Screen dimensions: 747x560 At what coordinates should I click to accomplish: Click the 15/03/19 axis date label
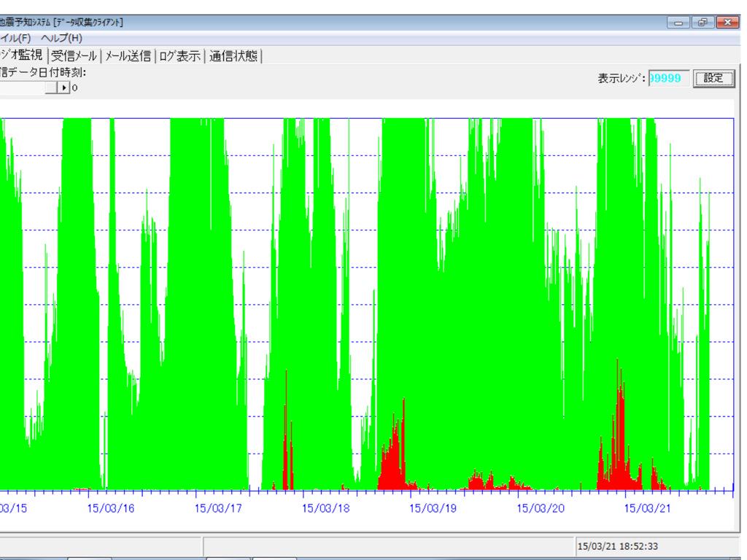tap(433, 508)
